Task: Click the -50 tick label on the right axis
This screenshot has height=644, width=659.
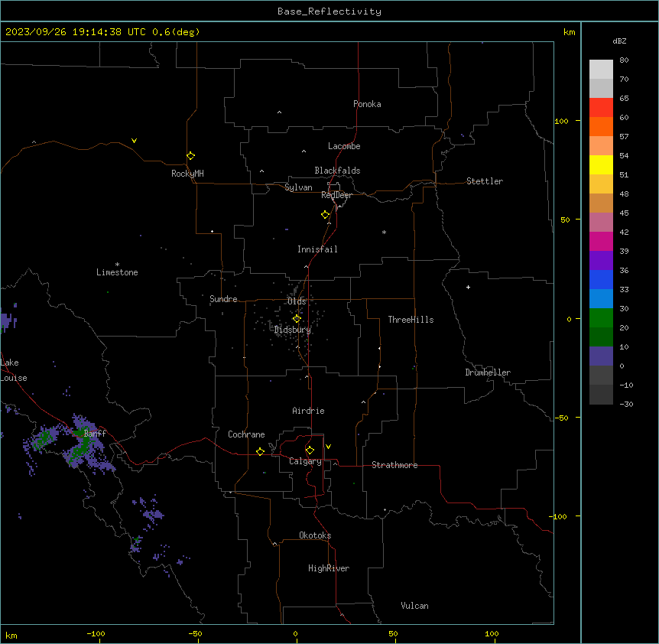Action: coord(561,418)
